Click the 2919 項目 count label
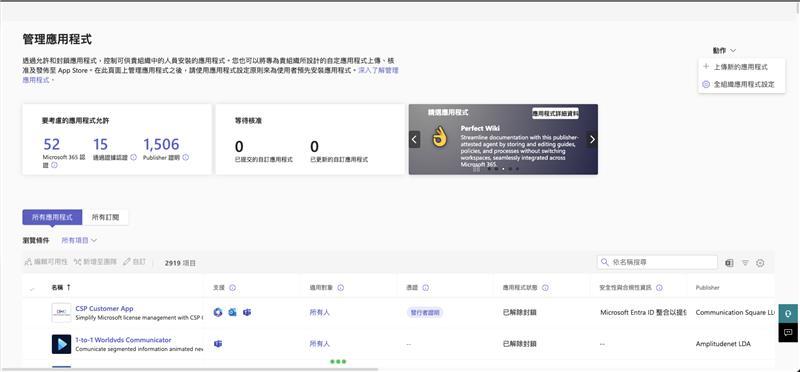 pyautogui.click(x=180, y=263)
